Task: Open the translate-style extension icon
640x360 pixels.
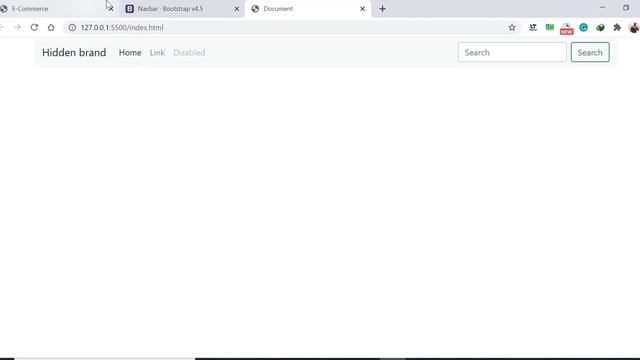Action: [x=533, y=27]
